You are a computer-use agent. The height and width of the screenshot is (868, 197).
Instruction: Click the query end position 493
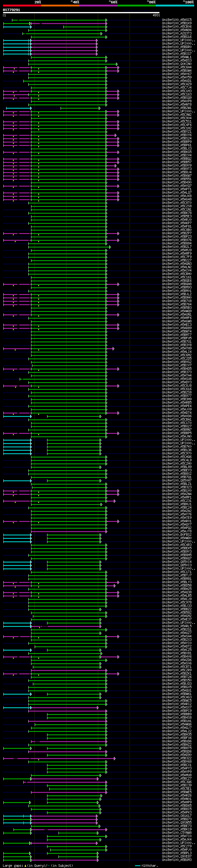tap(155, 15)
